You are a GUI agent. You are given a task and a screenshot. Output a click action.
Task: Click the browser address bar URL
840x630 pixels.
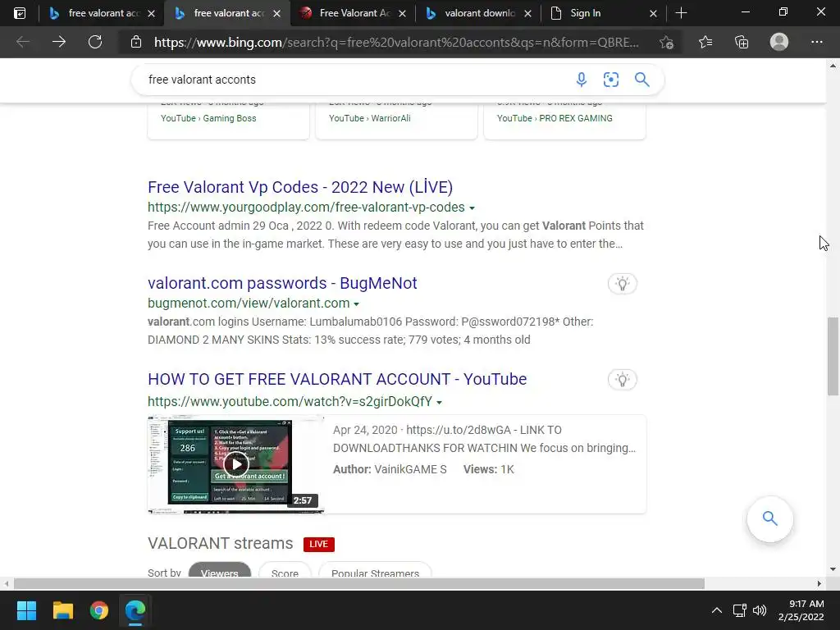pos(396,43)
